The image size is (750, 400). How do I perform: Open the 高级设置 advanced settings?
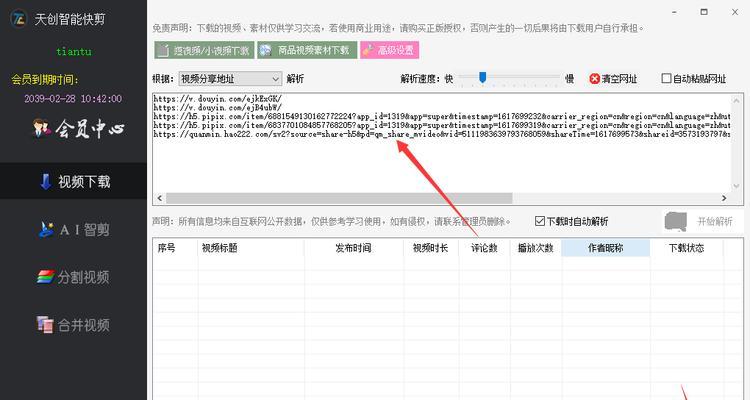pyautogui.click(x=389, y=50)
